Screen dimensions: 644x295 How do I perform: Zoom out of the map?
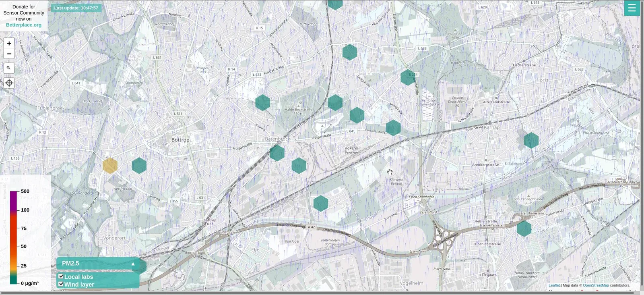coord(9,54)
